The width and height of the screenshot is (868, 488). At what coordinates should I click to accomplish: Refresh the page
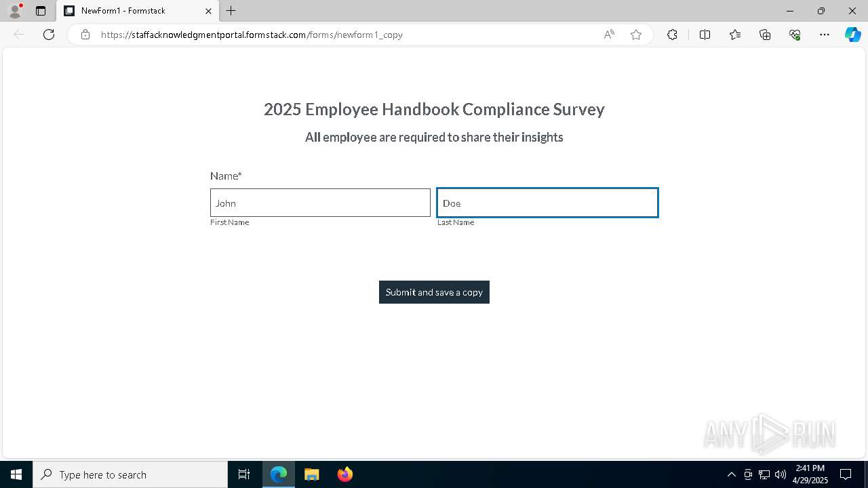(49, 35)
